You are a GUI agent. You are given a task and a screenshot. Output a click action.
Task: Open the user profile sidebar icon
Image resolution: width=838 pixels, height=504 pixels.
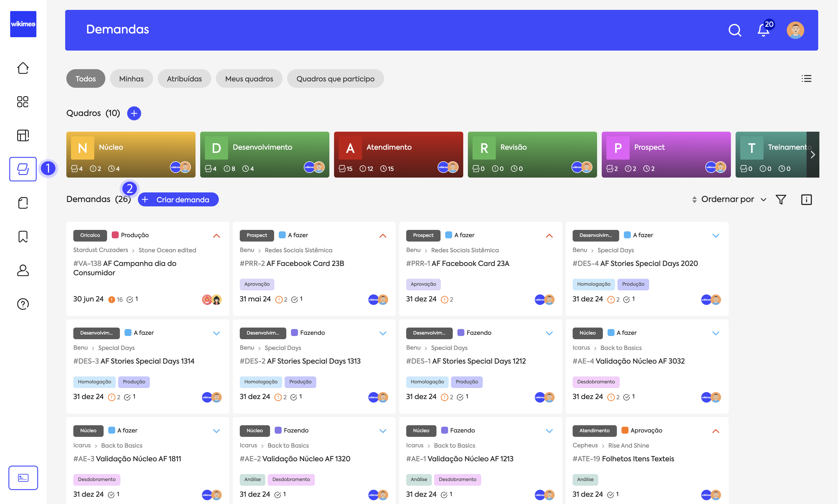pos(23,270)
